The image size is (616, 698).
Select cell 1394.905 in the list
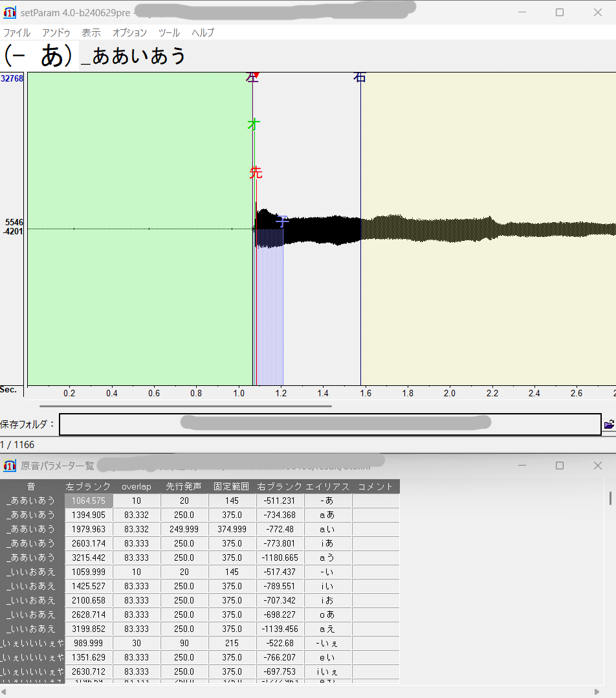pyautogui.click(x=89, y=515)
